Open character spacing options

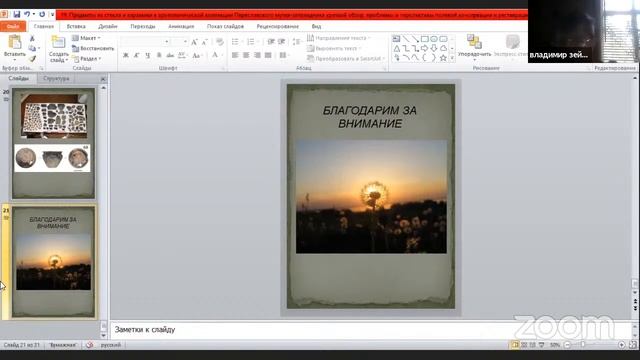[182, 55]
